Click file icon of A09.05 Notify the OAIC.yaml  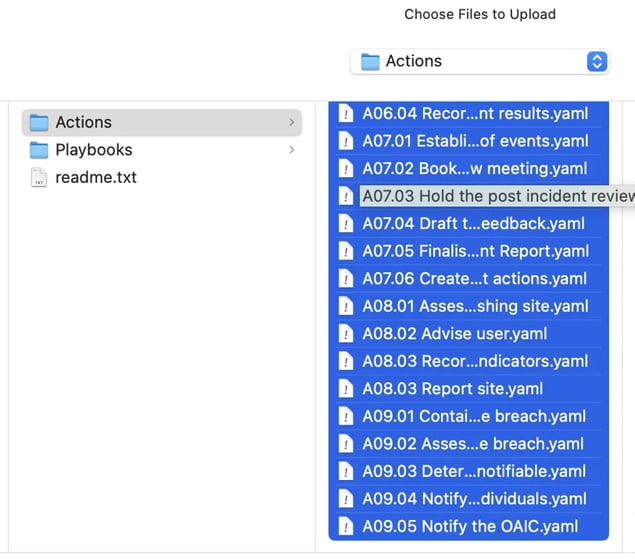coord(345,527)
